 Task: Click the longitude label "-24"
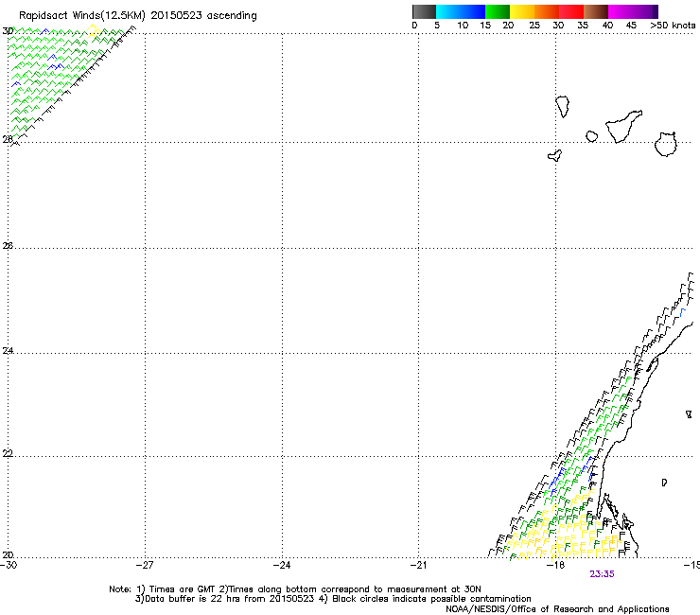282,565
